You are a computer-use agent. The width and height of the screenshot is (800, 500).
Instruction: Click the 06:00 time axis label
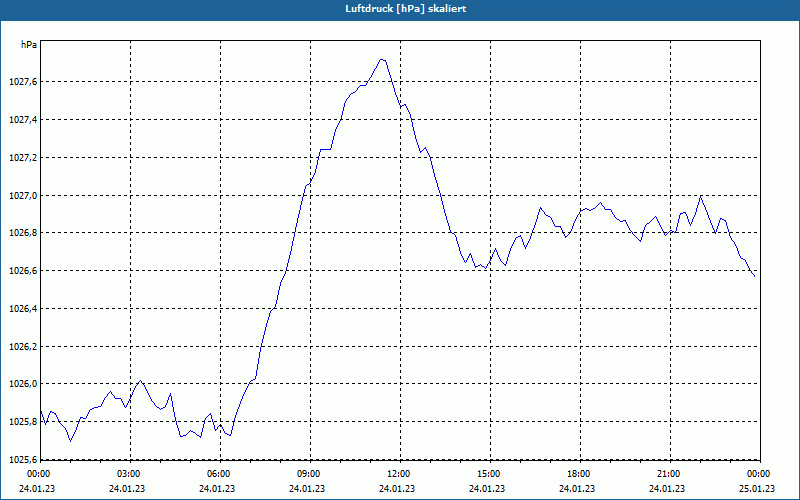tap(220, 474)
